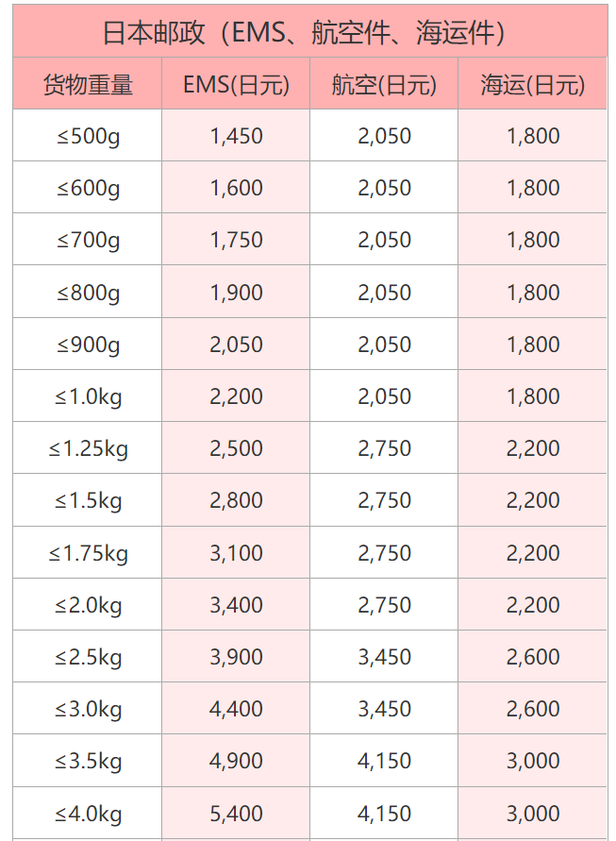Click the ≤2.5kg weight cell
Image resolution: width=616 pixels, height=841 pixels.
[x=88, y=657]
